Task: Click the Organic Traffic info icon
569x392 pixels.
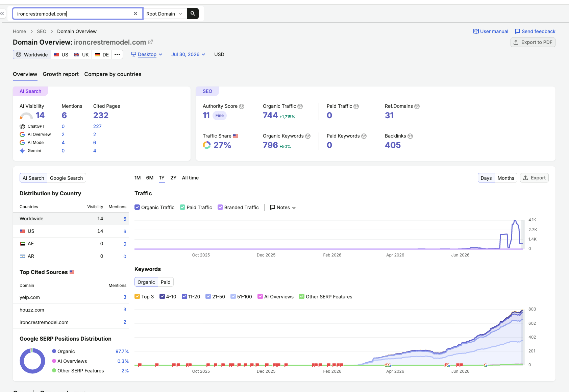Action: pos(300,106)
